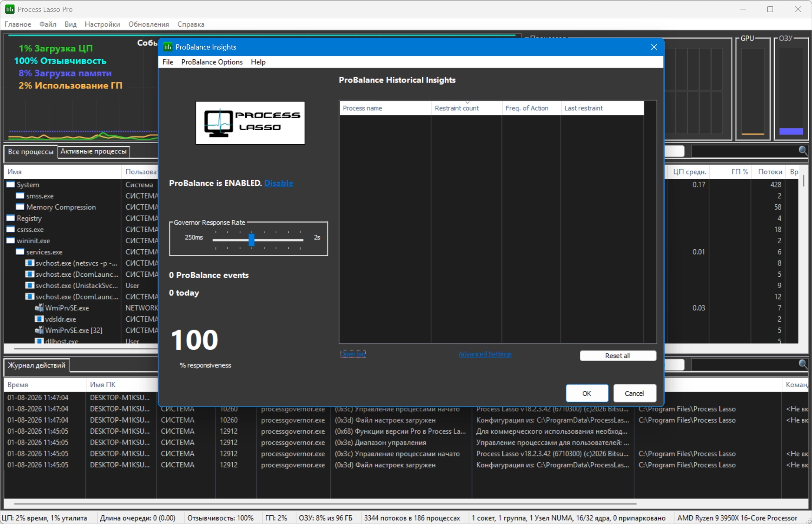Click the search magnifier in the actions log
This screenshot has width=812, height=524.
tap(803, 364)
